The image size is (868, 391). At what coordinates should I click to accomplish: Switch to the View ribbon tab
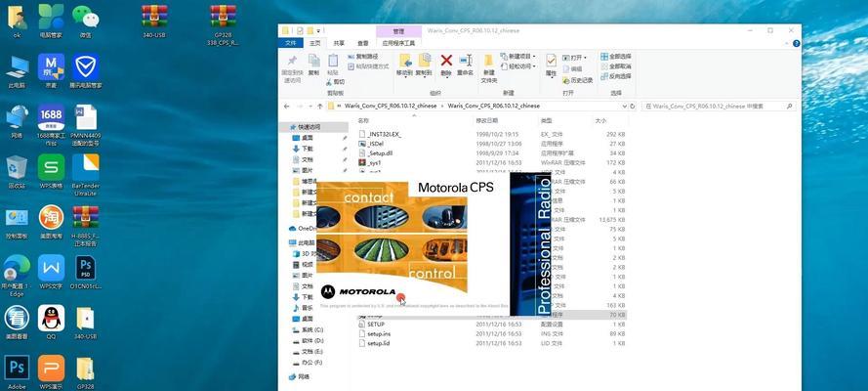tap(362, 43)
